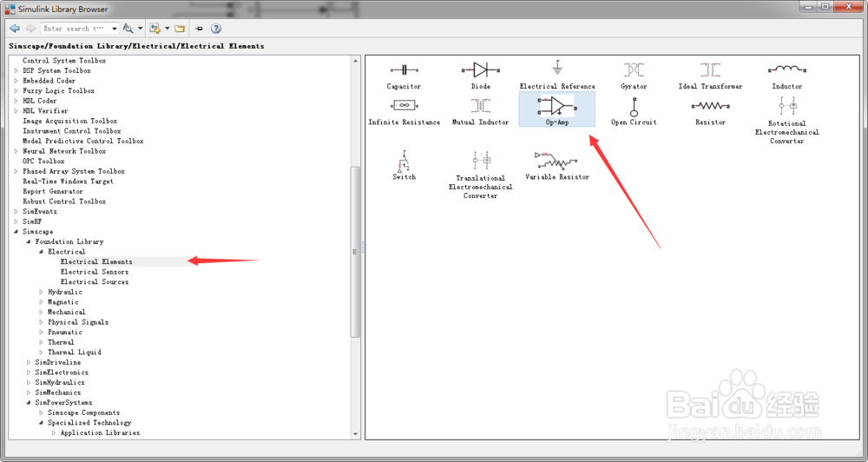Select the Diode block icon
Screen dimensions: 868x462
click(481, 70)
